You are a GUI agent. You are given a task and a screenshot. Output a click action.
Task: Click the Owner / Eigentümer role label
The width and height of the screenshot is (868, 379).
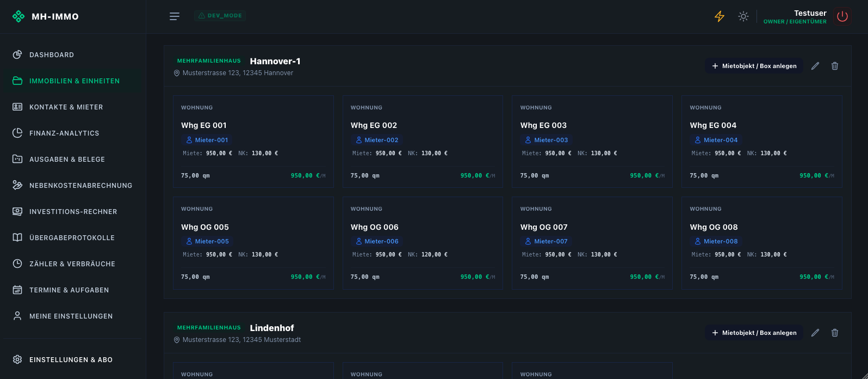pyautogui.click(x=795, y=22)
